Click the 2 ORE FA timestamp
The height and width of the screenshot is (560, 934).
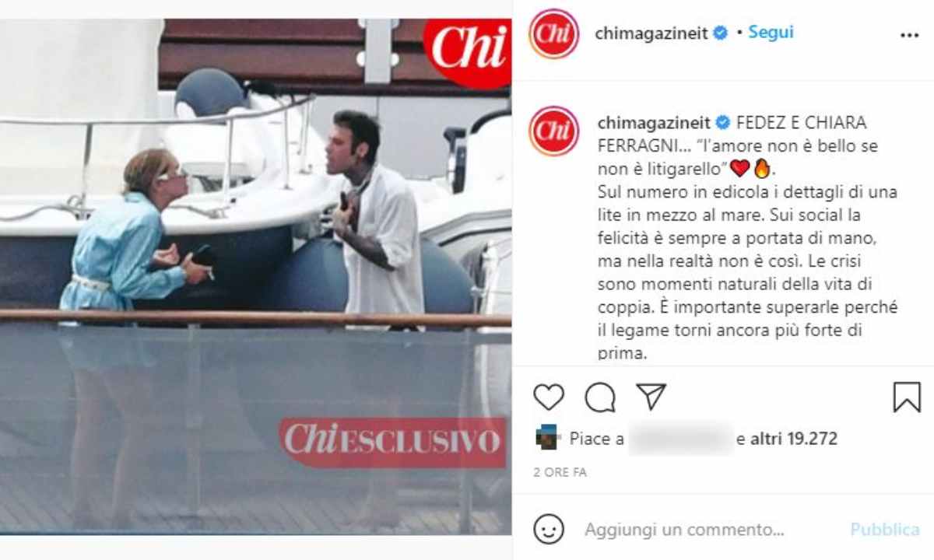560,473
